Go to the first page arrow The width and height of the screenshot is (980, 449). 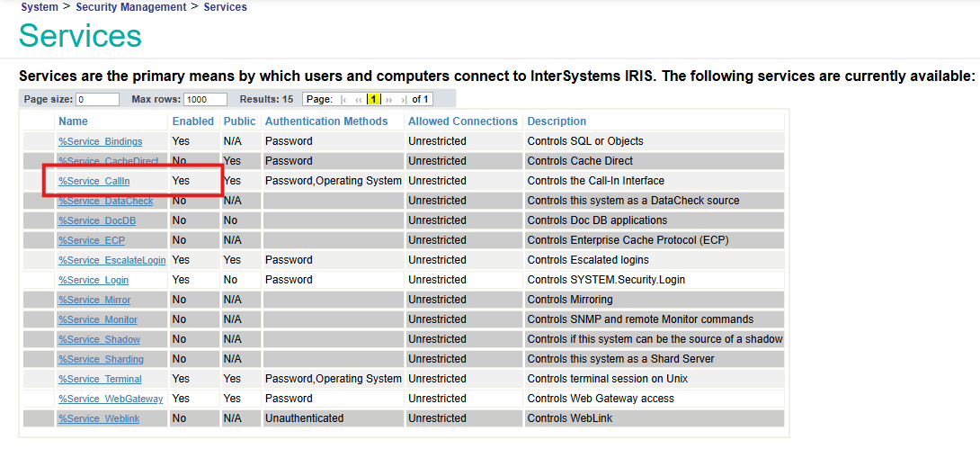click(344, 99)
